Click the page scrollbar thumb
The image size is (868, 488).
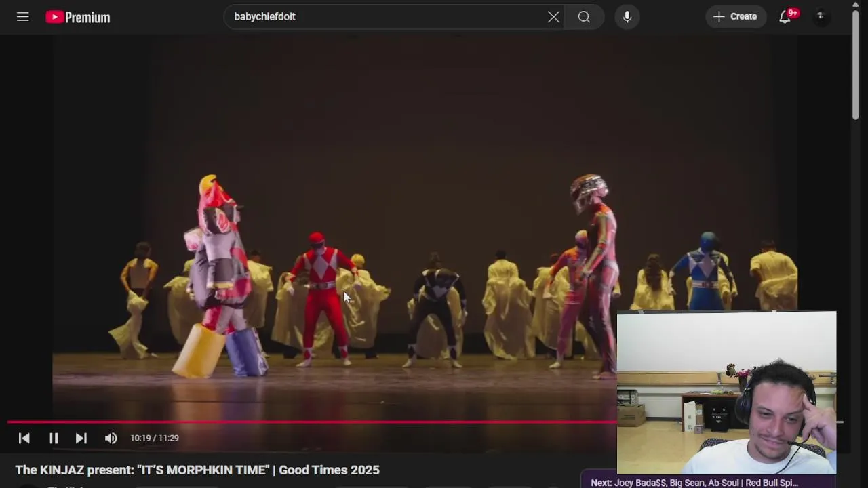(856, 64)
